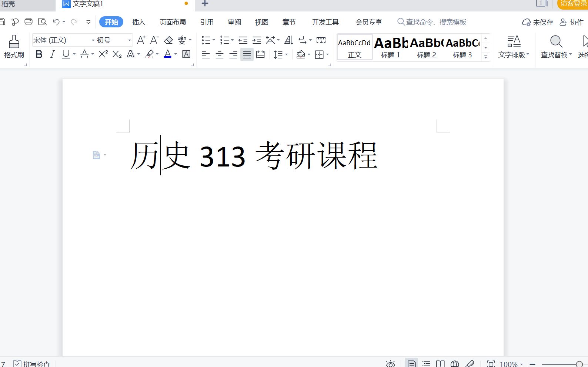Clear formatting with eraser icon
Screen dimensions: 588x367
[168, 40]
